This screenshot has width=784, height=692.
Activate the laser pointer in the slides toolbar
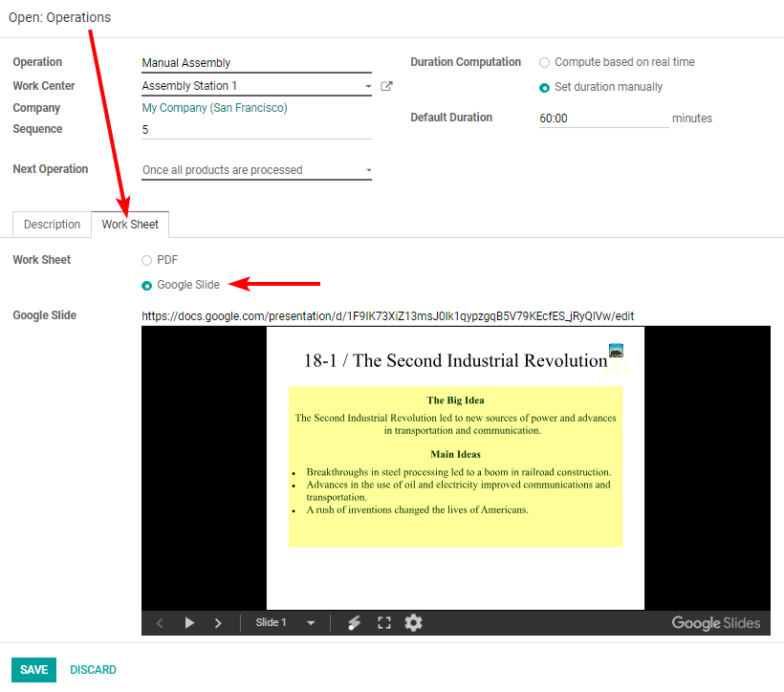click(x=354, y=622)
